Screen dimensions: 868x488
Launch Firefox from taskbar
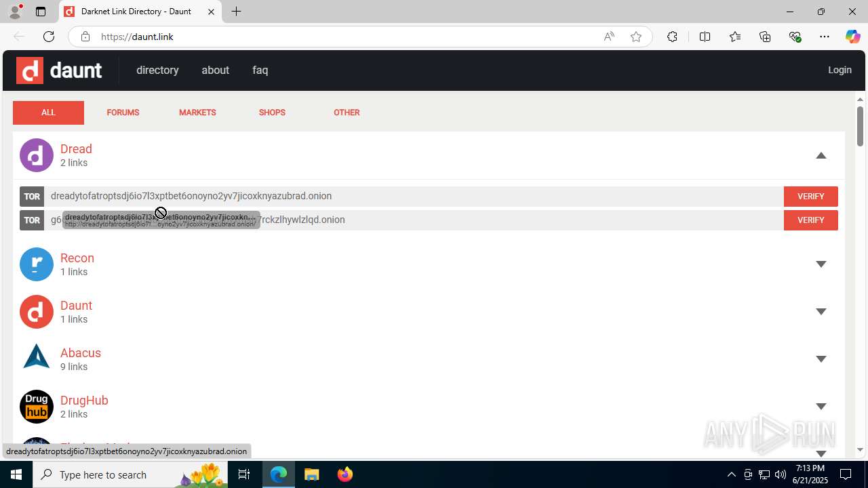pyautogui.click(x=344, y=474)
